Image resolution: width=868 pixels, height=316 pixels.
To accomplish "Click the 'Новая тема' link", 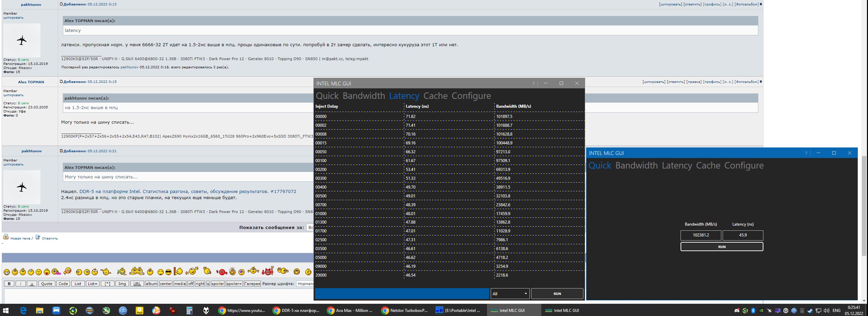I will pyautogui.click(x=20, y=239).
